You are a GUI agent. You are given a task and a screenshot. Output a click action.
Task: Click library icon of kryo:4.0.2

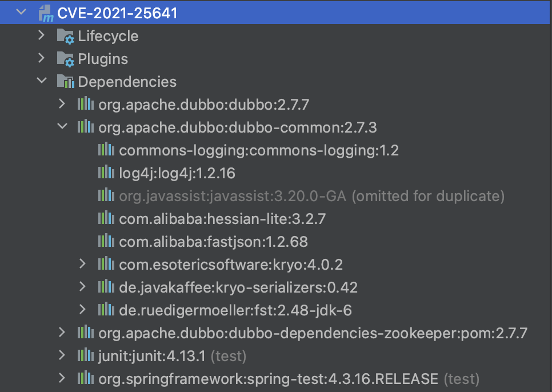[106, 264]
